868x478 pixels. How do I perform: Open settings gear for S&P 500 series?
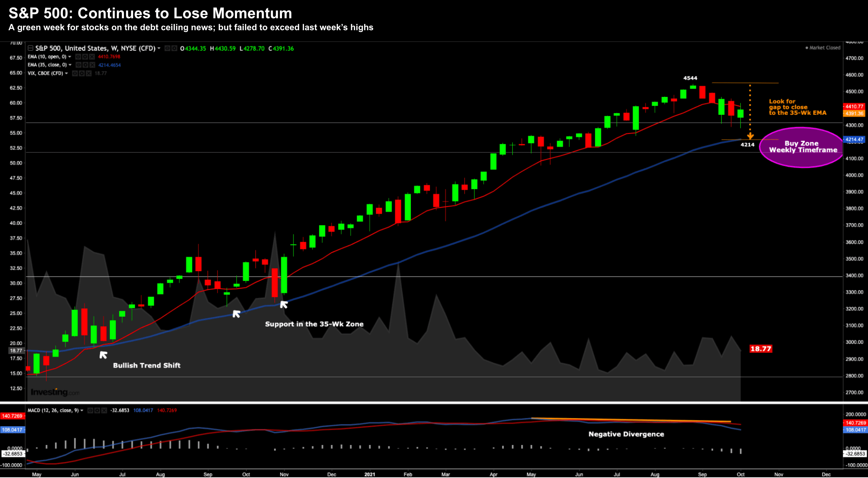coord(174,48)
